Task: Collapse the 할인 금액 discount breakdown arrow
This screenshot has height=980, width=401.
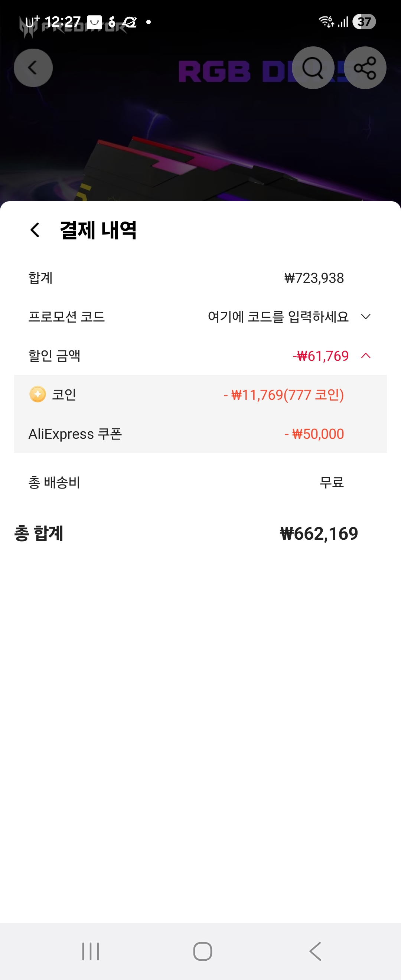Action: 366,356
